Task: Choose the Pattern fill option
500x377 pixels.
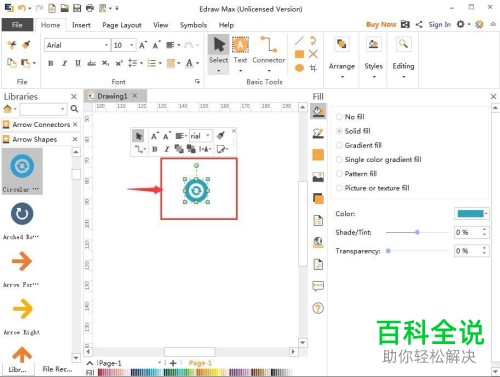Action: pos(357,174)
